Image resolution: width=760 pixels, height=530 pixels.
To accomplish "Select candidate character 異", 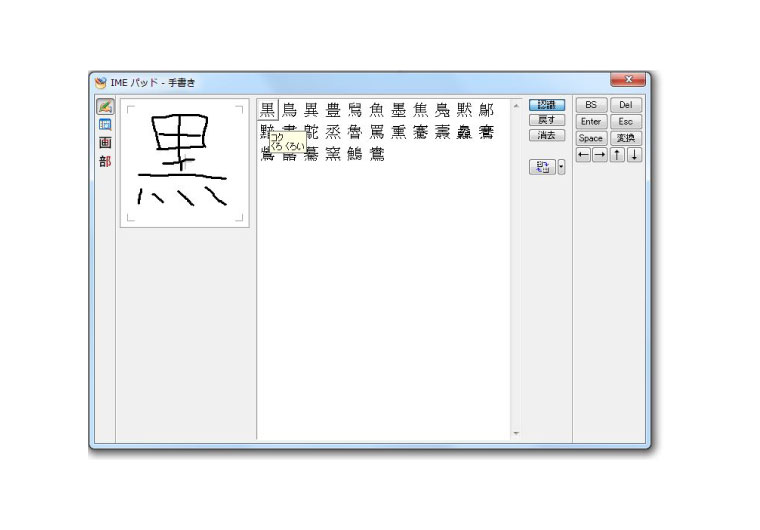I will coord(311,110).
